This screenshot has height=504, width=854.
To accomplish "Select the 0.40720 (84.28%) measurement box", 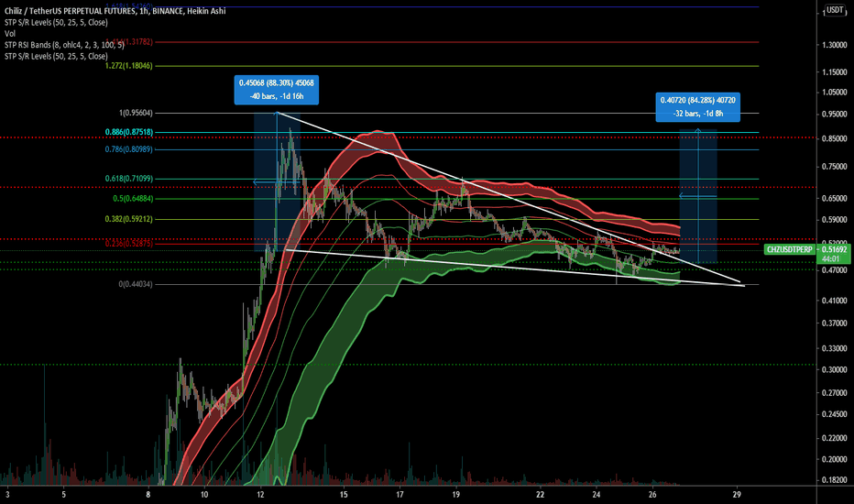I will point(697,107).
